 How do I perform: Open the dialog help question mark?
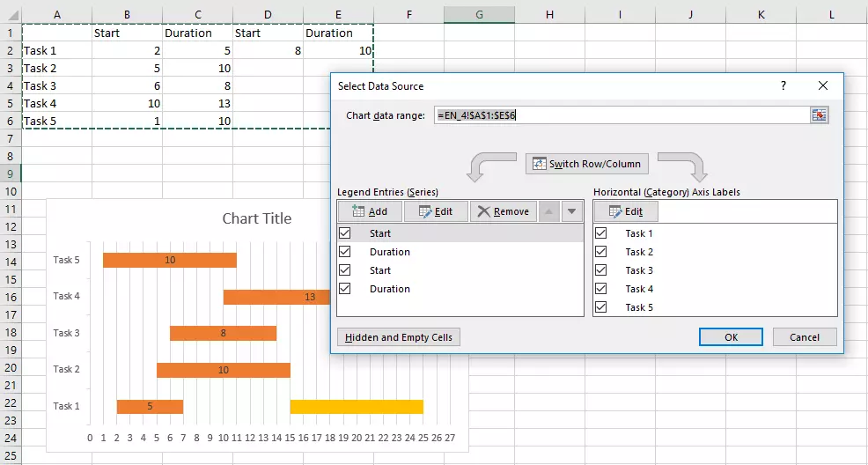(783, 85)
